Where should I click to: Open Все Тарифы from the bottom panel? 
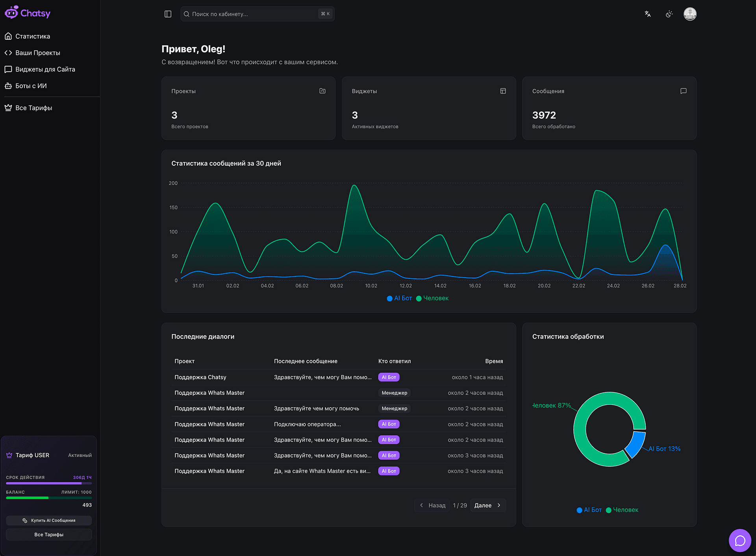click(48, 534)
